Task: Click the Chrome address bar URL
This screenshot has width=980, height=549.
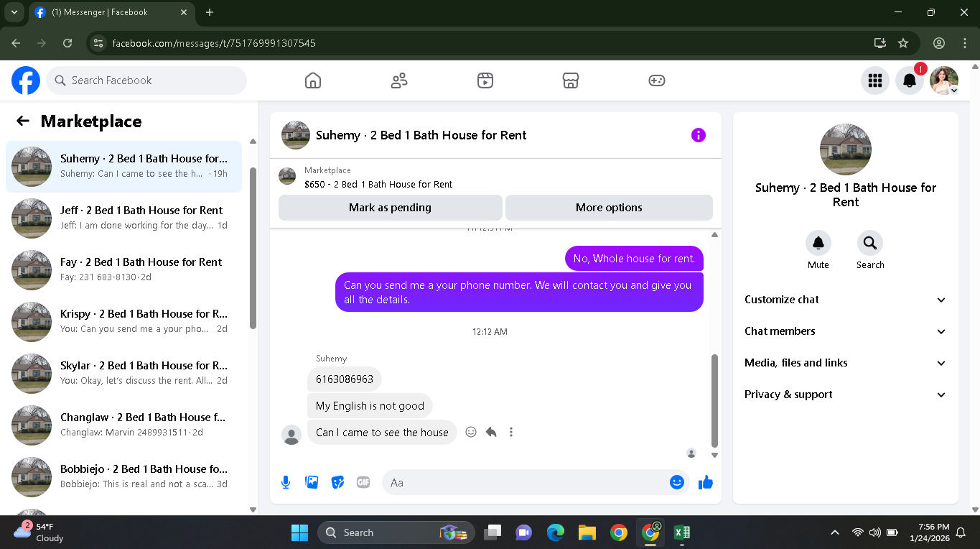Action: (214, 43)
